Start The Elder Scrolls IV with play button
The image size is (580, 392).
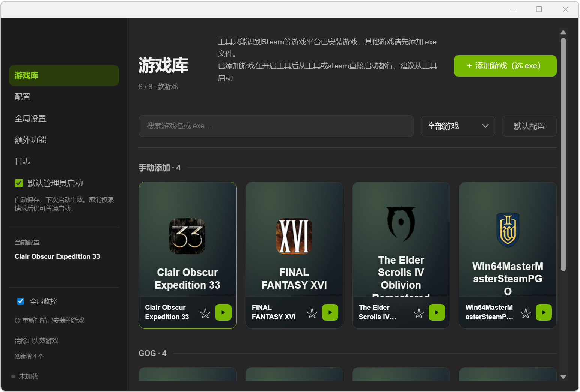coord(437,312)
